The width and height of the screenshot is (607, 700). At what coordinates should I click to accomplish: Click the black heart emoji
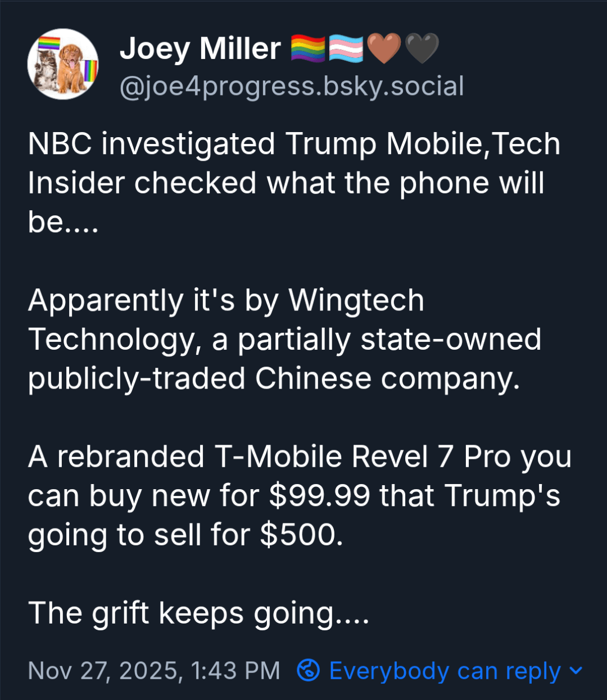421,48
